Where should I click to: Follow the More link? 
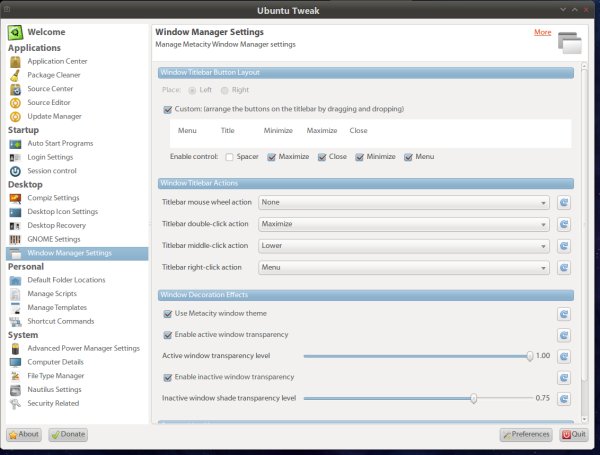click(542, 32)
